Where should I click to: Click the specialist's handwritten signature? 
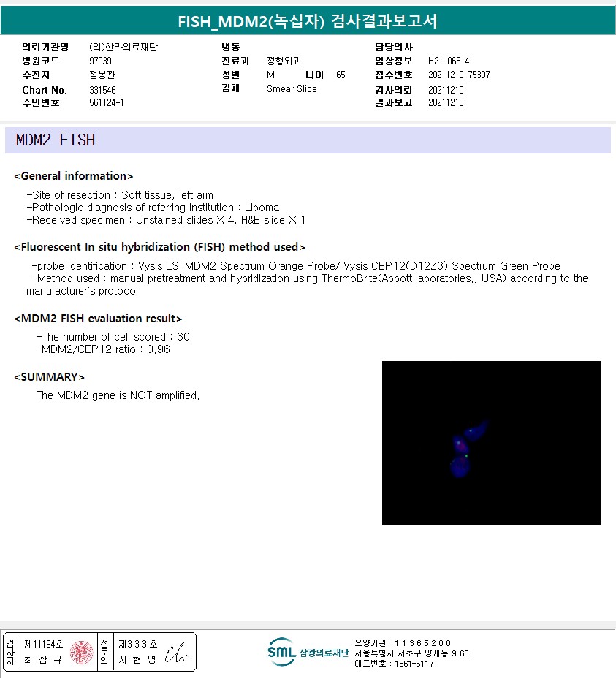coord(176,653)
